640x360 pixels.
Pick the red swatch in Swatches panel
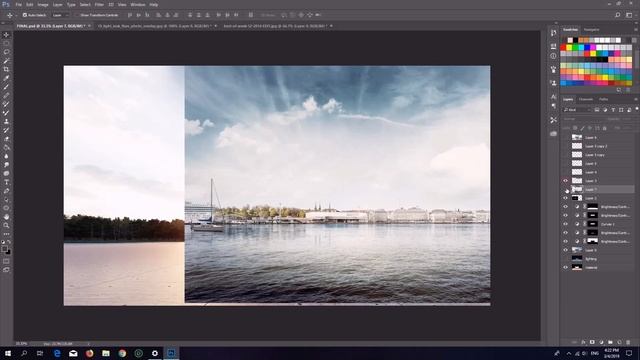(563, 48)
